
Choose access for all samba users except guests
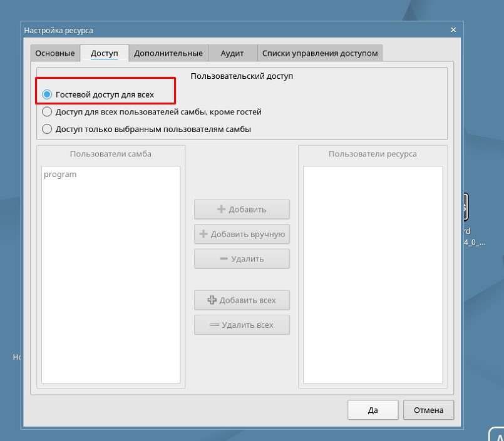pyautogui.click(x=47, y=112)
